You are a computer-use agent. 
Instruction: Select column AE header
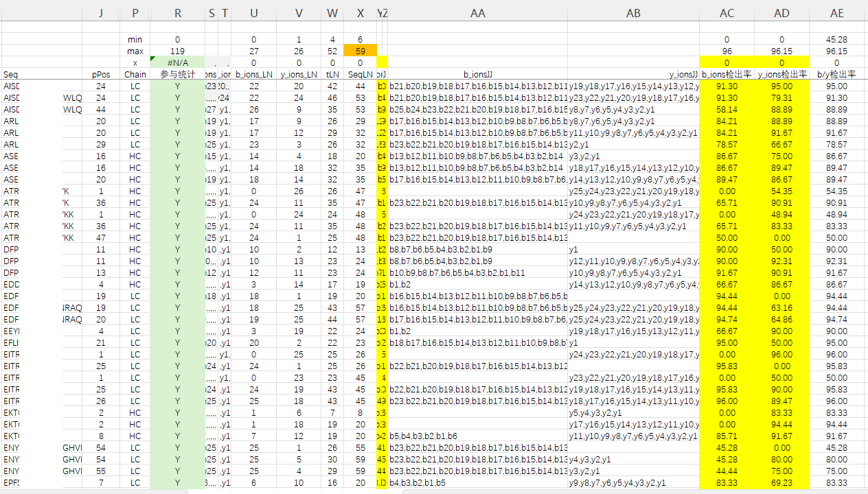coord(836,13)
